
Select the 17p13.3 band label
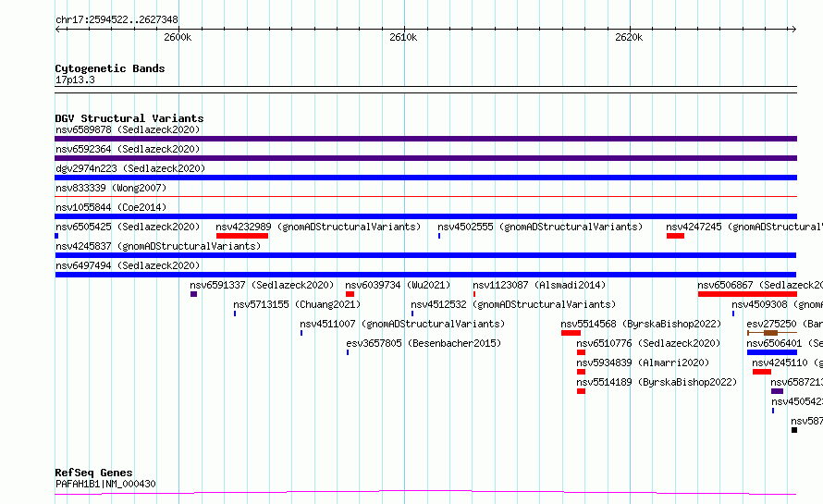tap(75, 80)
